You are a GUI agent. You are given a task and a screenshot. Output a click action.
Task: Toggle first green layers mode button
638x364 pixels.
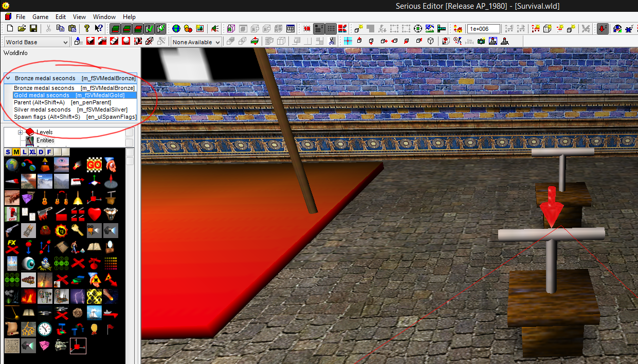pyautogui.click(x=116, y=29)
